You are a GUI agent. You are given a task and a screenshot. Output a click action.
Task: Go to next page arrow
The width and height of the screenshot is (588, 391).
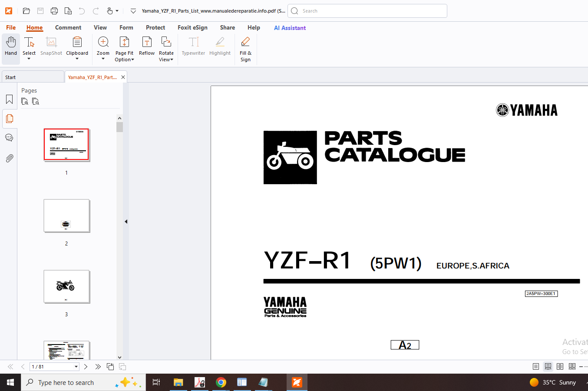click(x=86, y=367)
